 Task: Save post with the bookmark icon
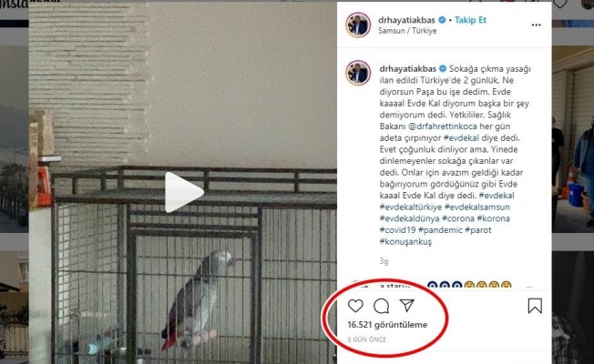(x=535, y=306)
